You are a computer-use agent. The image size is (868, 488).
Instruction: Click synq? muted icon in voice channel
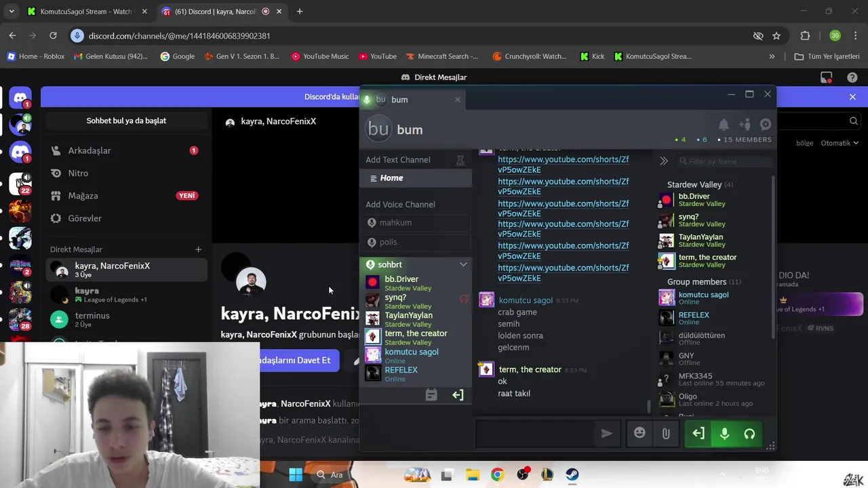464,299
